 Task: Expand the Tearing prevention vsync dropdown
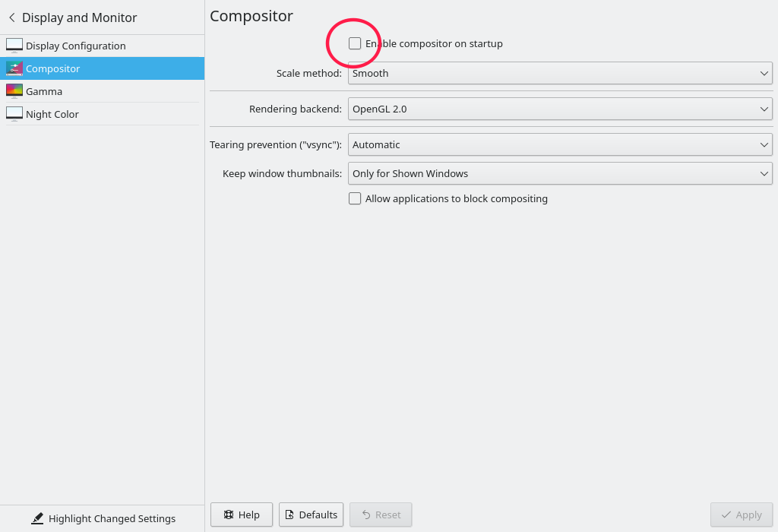point(560,145)
